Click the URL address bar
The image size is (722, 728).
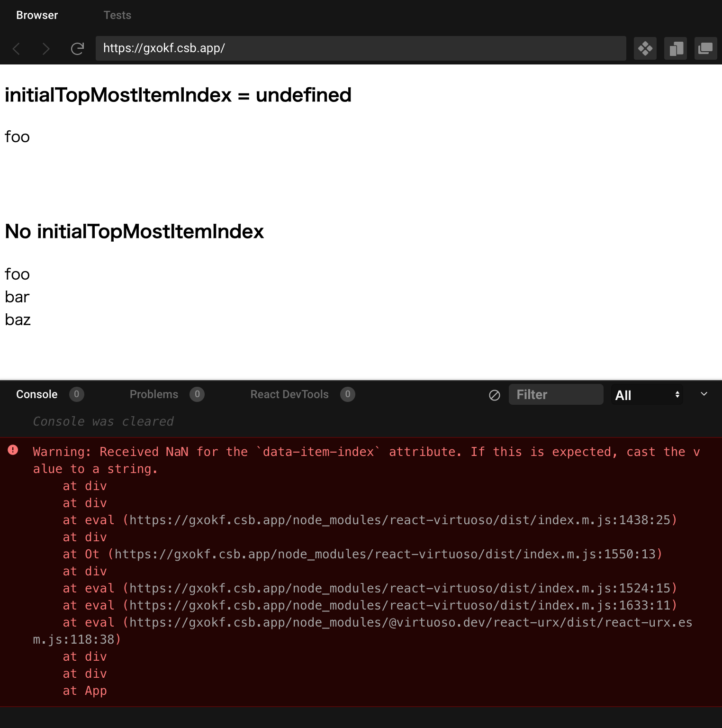(x=360, y=48)
